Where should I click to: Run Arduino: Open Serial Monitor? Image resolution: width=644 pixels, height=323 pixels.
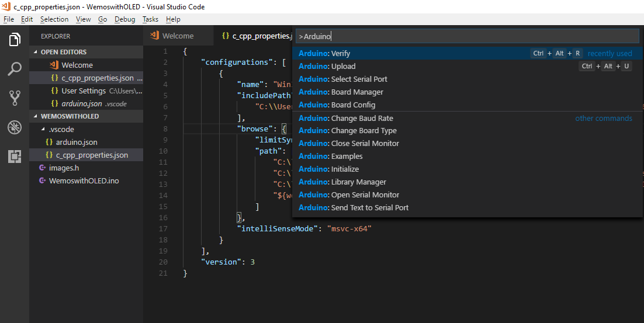[x=468, y=195]
